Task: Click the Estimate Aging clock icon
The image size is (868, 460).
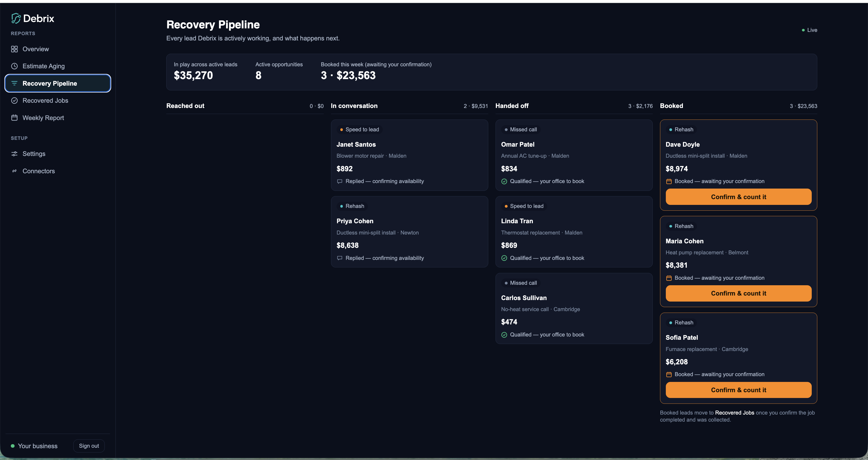Action: [14, 66]
